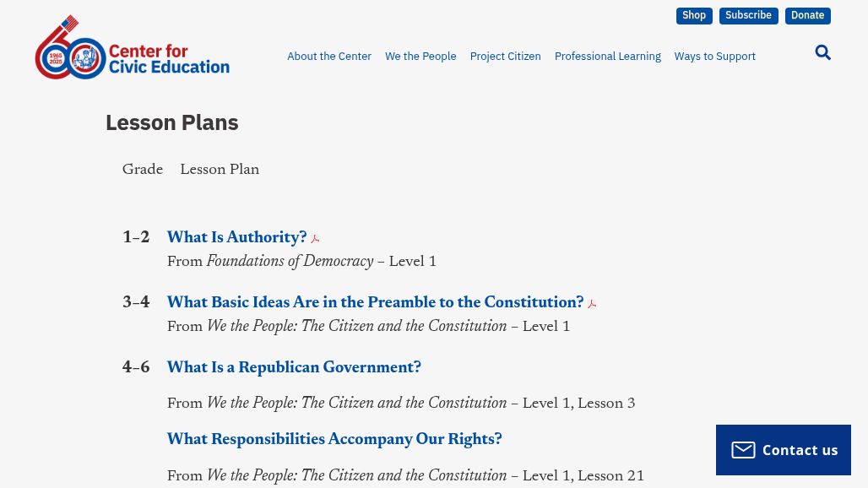
Task: Open the About the Center menu
Action: [329, 57]
